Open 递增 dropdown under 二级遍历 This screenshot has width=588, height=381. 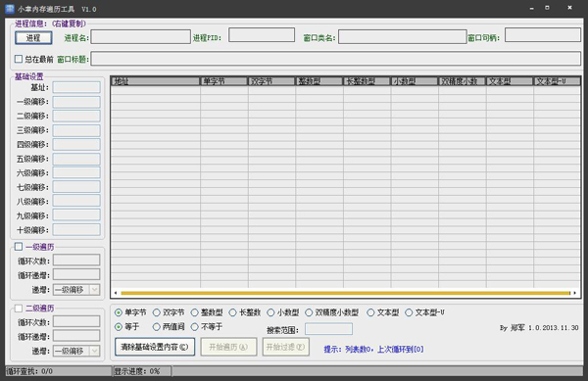point(76,351)
